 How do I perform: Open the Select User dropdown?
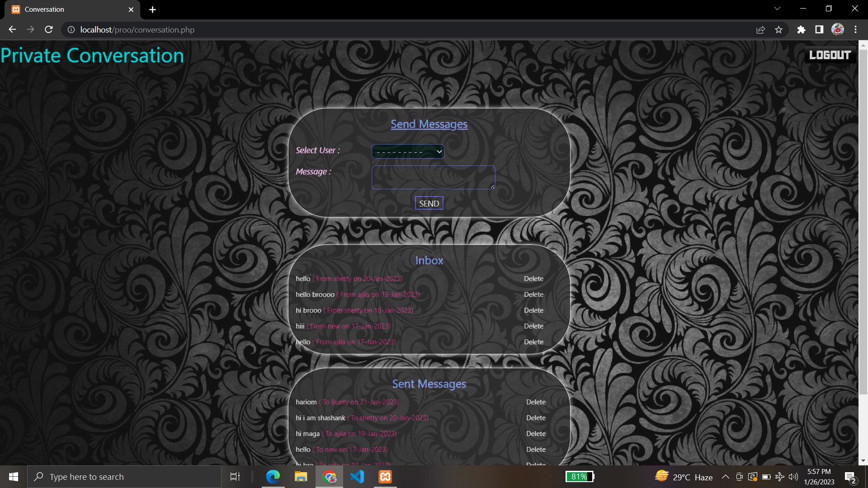(407, 151)
